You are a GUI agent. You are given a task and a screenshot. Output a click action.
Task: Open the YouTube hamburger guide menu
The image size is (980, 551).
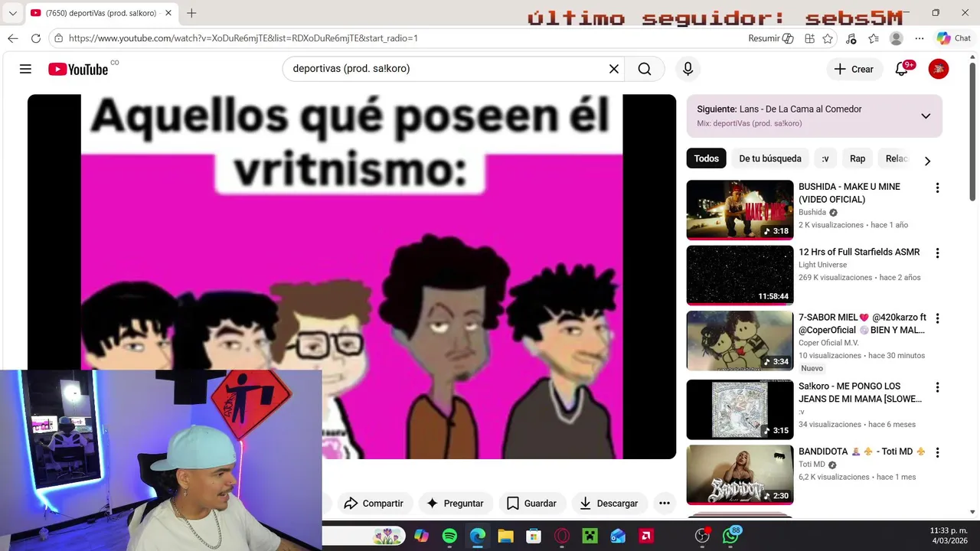[x=25, y=69]
